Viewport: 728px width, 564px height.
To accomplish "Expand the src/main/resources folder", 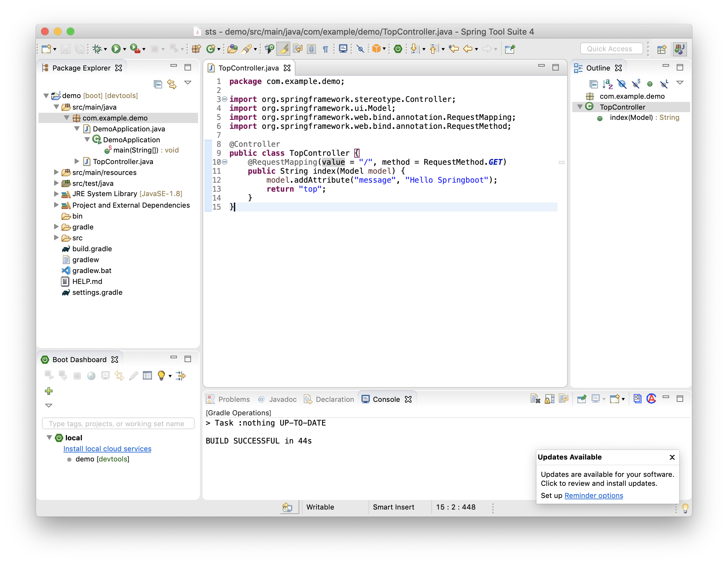I will point(56,172).
